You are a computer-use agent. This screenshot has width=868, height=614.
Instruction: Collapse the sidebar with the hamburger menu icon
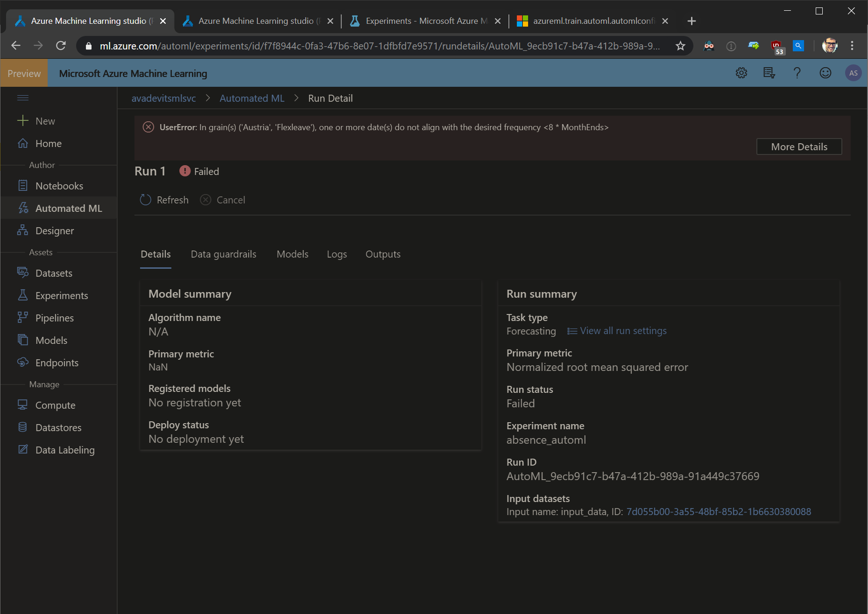tap(23, 98)
